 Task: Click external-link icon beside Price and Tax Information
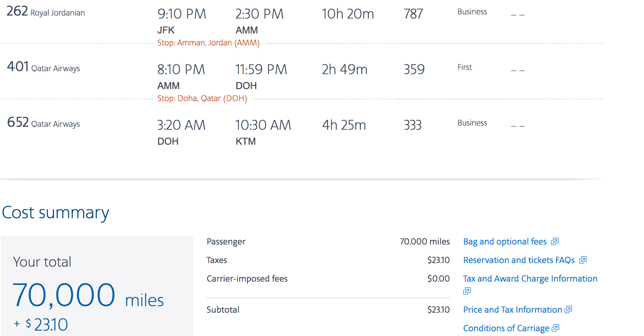(x=568, y=310)
